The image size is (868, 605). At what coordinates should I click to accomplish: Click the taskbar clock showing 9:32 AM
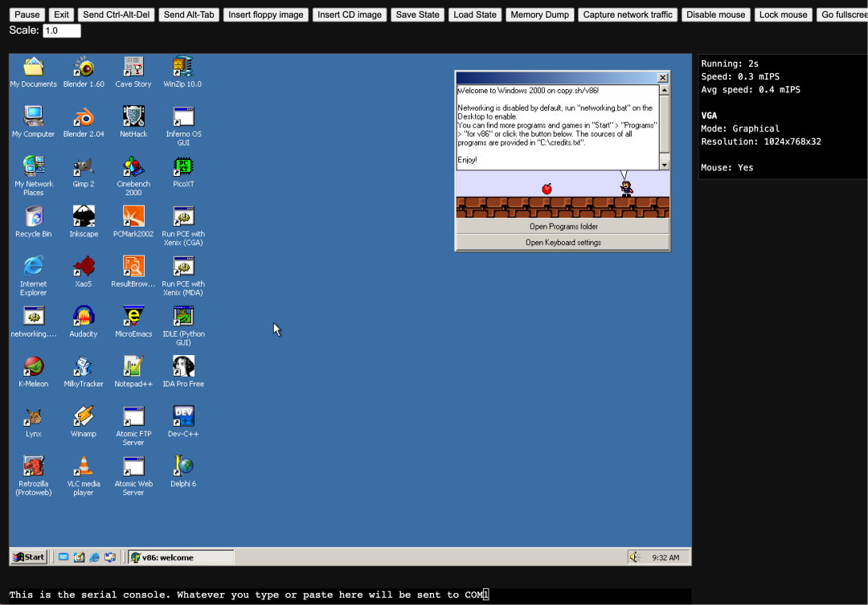[x=665, y=558]
